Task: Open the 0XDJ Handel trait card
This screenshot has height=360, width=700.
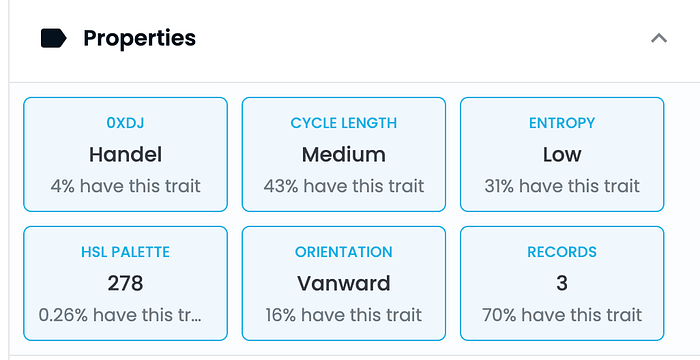Action: pos(125,154)
